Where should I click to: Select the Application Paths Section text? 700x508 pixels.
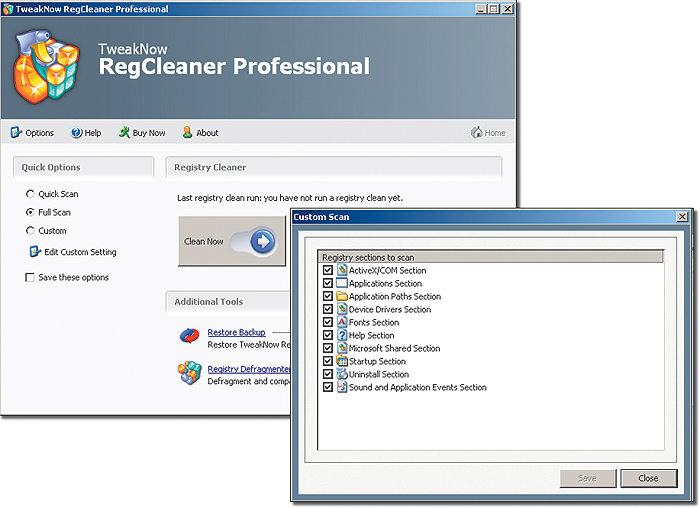pos(395,296)
